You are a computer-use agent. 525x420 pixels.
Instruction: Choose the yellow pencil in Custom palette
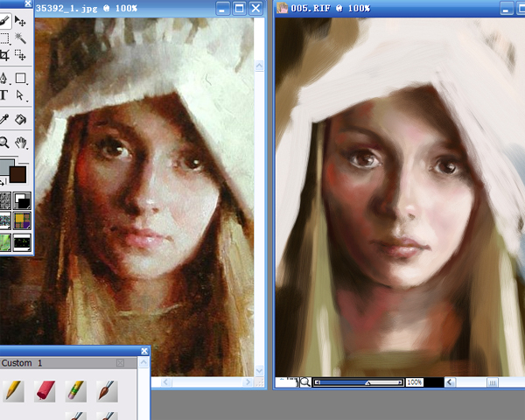(13, 391)
